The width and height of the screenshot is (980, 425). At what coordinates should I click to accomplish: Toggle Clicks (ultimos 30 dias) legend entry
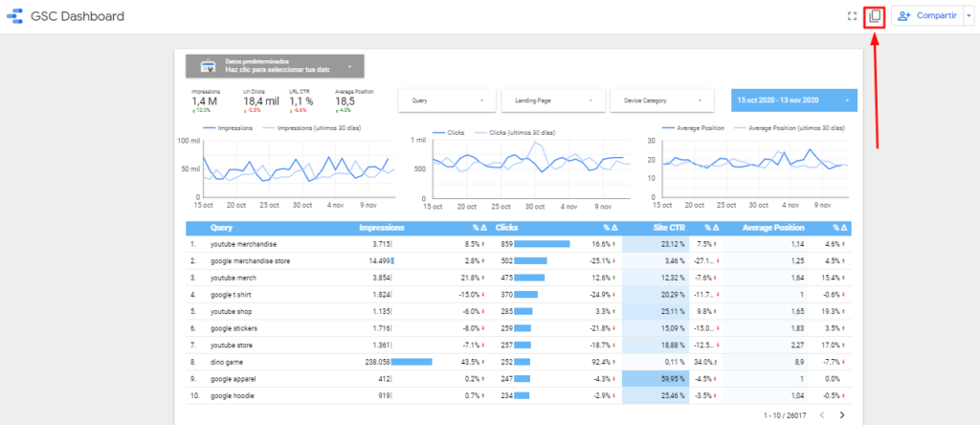(x=515, y=133)
